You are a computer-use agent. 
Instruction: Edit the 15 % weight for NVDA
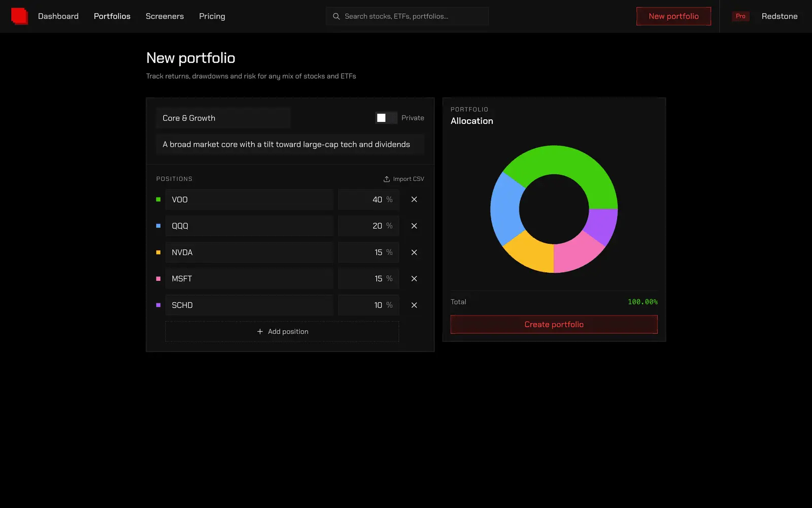[x=368, y=252]
